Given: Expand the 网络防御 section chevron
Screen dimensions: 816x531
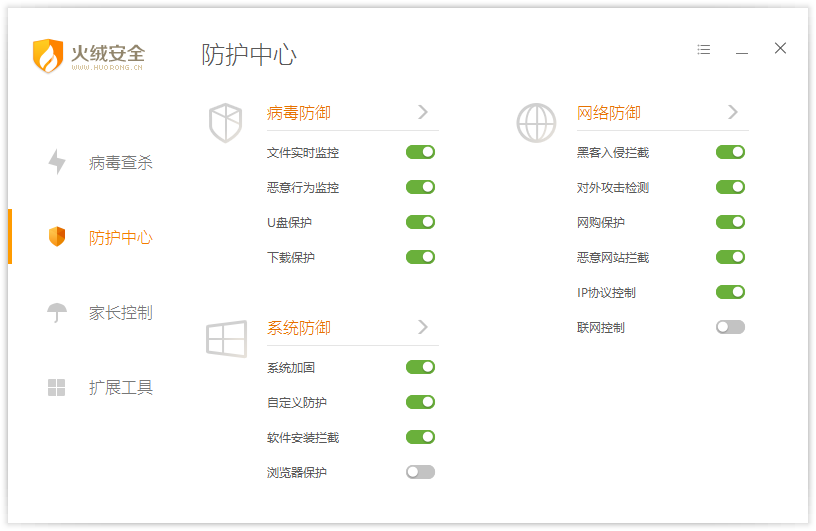Looking at the screenshot, I should [733, 112].
